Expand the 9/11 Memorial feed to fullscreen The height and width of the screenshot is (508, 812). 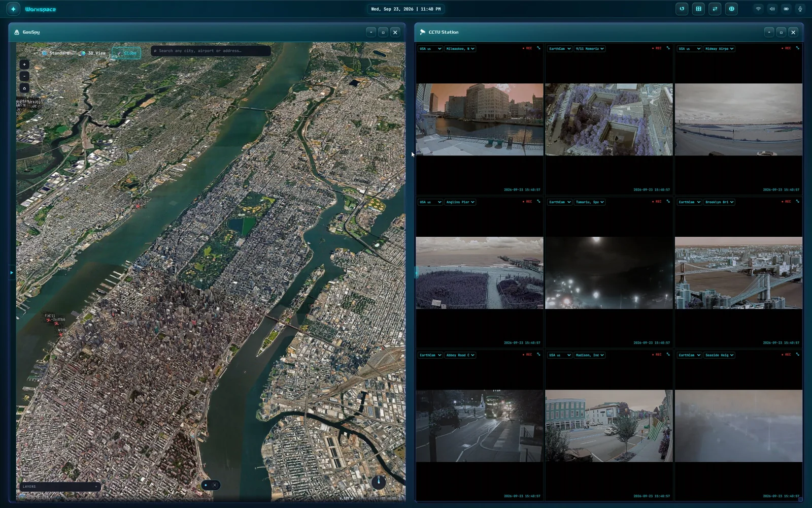click(668, 48)
